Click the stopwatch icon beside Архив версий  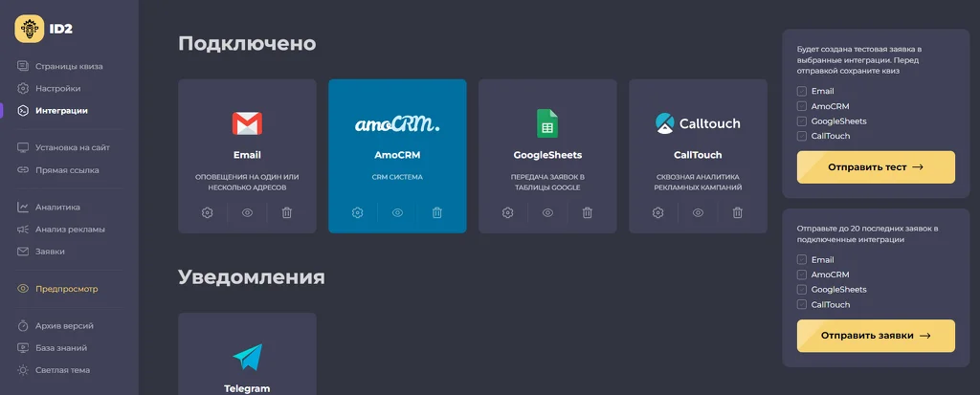23,325
